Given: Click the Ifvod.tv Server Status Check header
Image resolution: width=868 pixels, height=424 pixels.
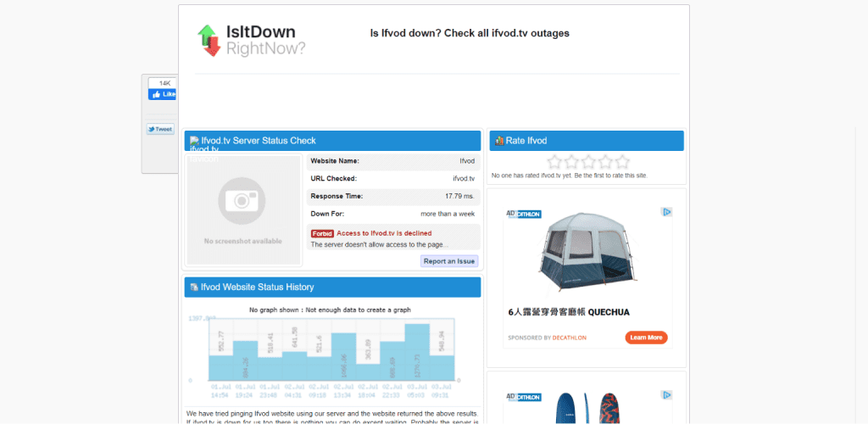Looking at the screenshot, I should 332,141.
